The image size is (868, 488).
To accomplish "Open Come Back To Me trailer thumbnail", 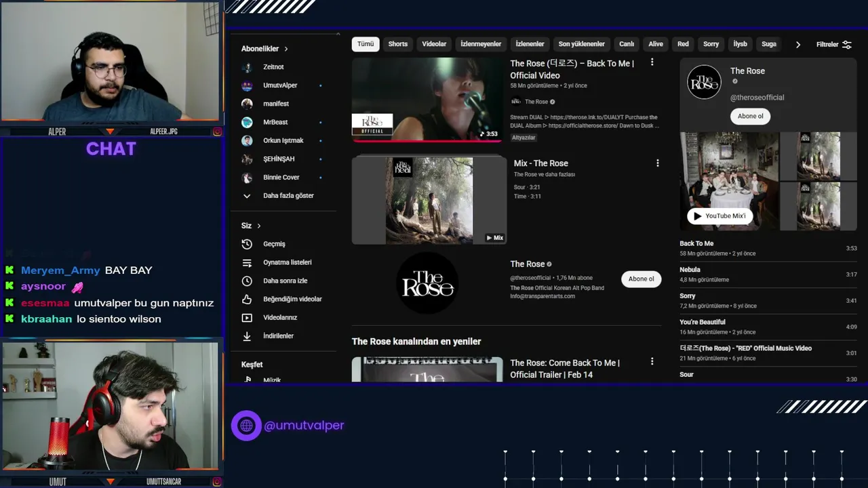I will click(x=427, y=369).
